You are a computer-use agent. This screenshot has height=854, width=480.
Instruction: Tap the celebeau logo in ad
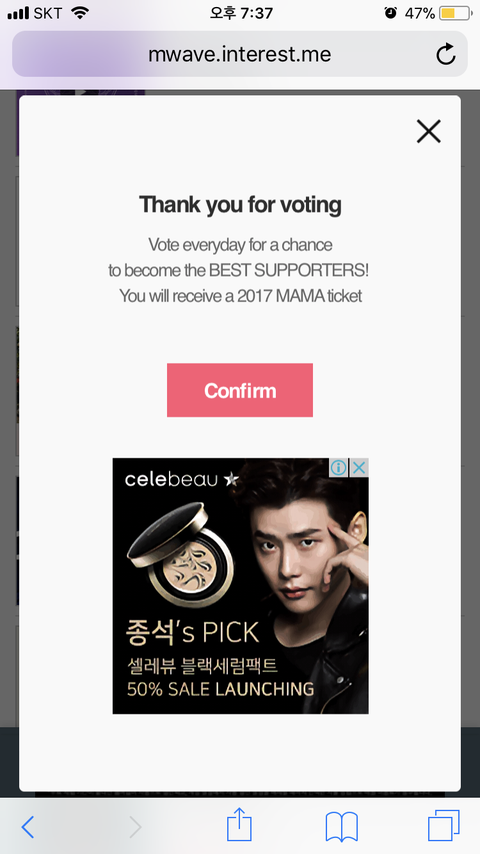(x=182, y=479)
